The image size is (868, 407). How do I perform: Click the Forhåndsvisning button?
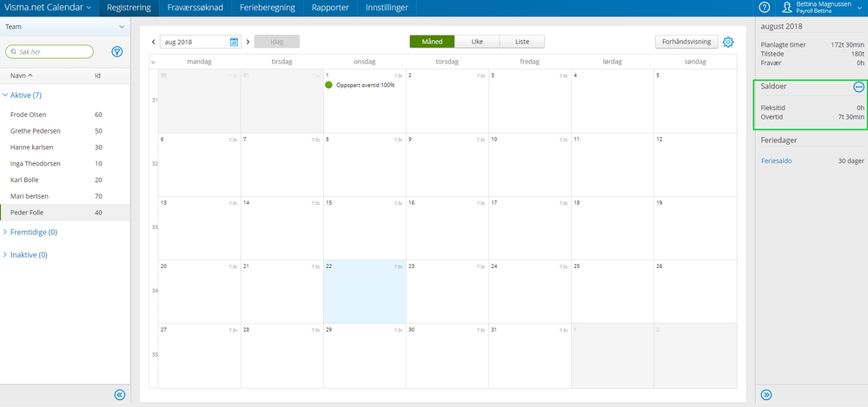tap(686, 42)
